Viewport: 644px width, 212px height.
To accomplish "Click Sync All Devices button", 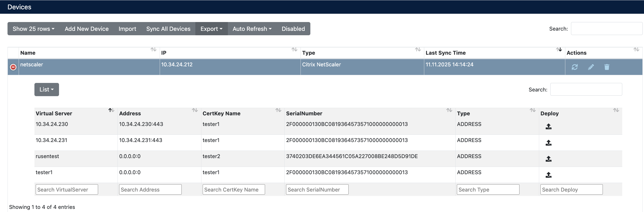I will click(168, 29).
